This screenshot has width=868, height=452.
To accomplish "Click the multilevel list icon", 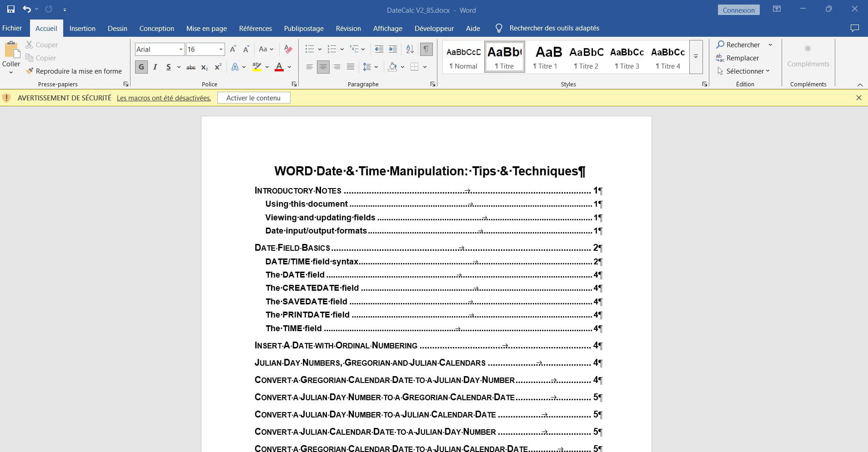I will [x=354, y=49].
